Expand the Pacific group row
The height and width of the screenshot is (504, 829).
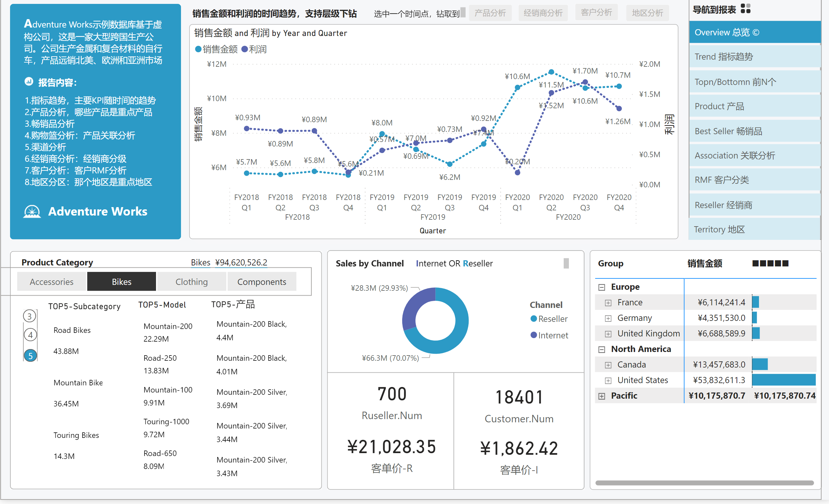pyautogui.click(x=602, y=396)
